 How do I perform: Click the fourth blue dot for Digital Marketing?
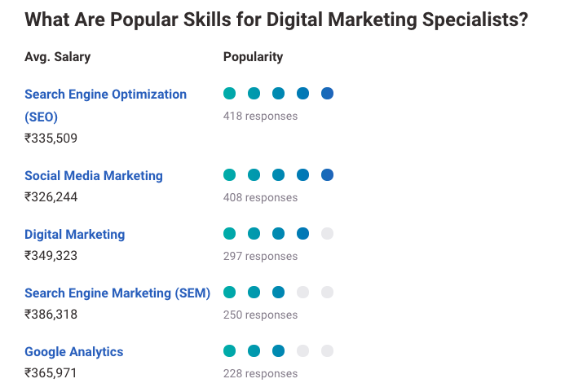[x=302, y=234]
